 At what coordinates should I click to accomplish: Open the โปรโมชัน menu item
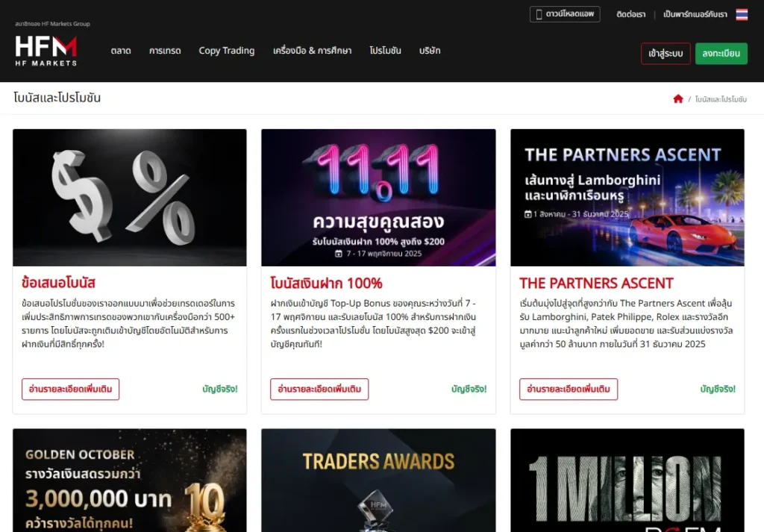385,51
